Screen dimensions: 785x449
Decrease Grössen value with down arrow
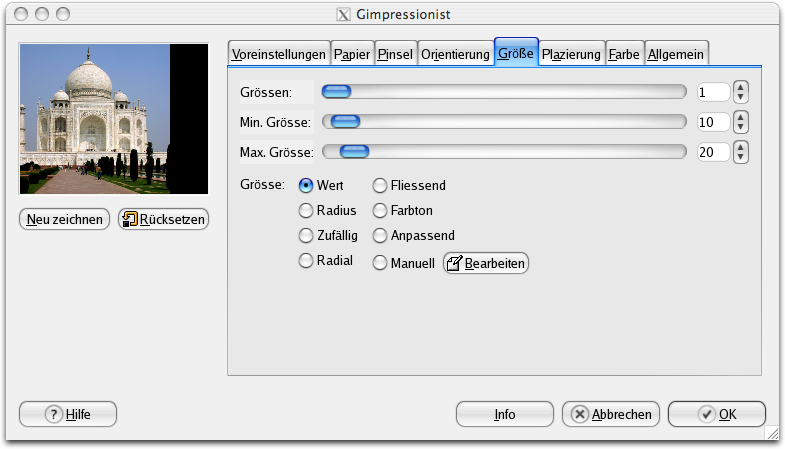point(740,97)
